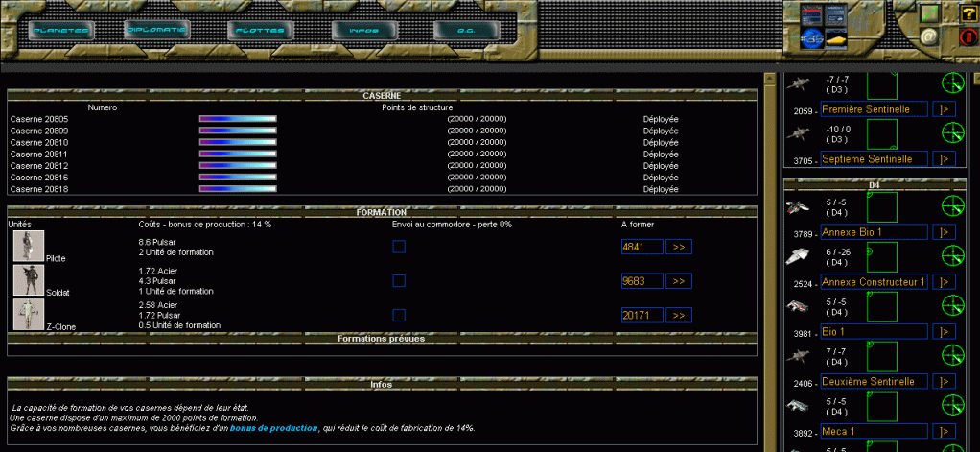Open the Infos menu
The image size is (980, 452).
click(x=363, y=30)
